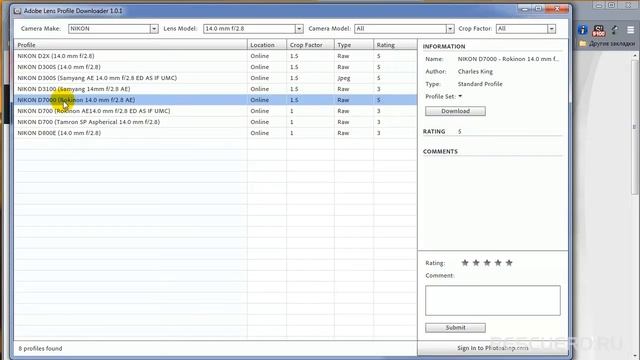This screenshot has height=360, width=640.
Task: Give a three-star rating
Action: (487, 263)
